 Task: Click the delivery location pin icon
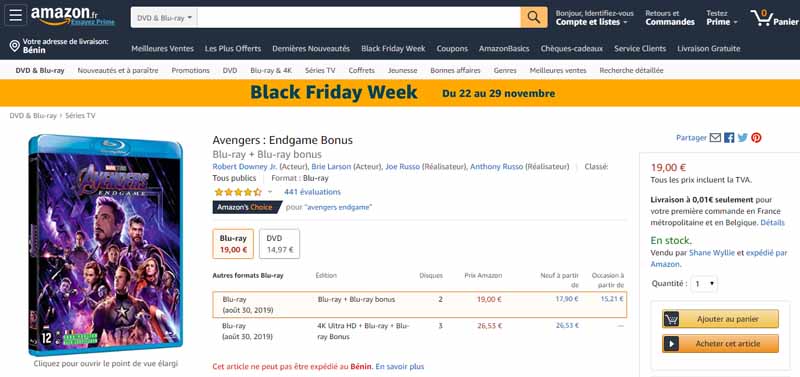click(x=15, y=46)
